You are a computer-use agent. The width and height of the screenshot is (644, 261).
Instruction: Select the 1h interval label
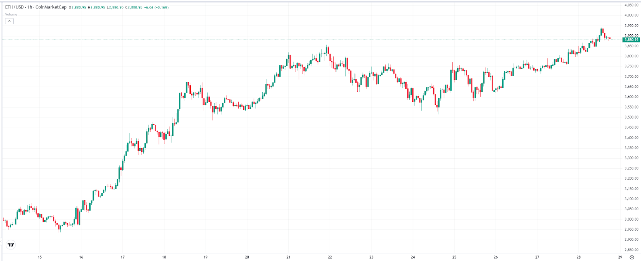click(30, 7)
